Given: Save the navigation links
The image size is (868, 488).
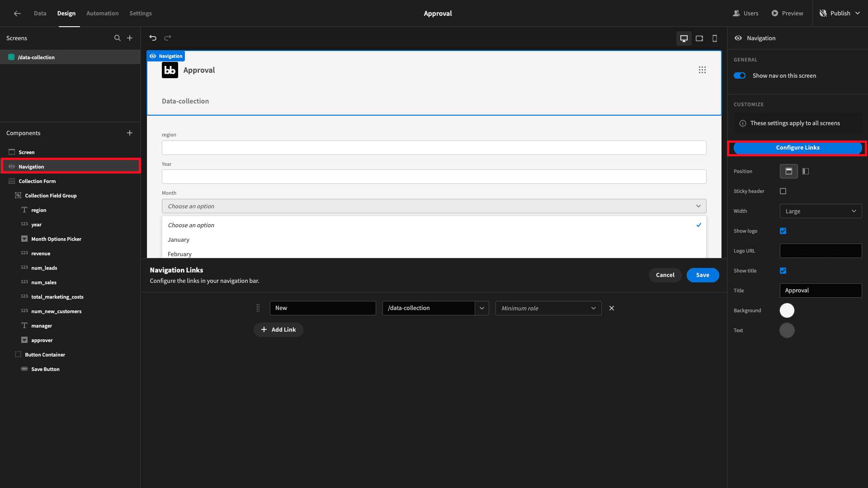Looking at the screenshot, I should point(703,275).
